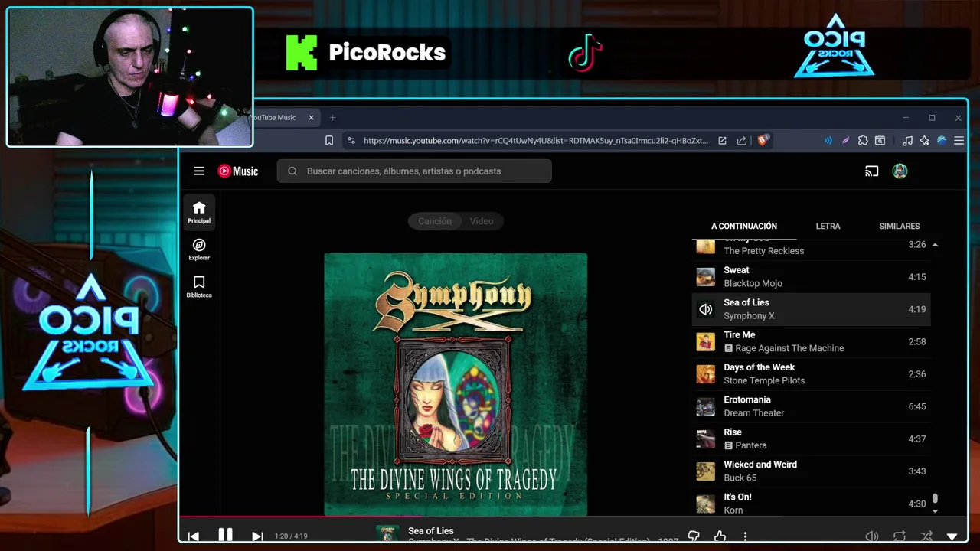Dislike Sea of Lies

pyautogui.click(x=694, y=536)
